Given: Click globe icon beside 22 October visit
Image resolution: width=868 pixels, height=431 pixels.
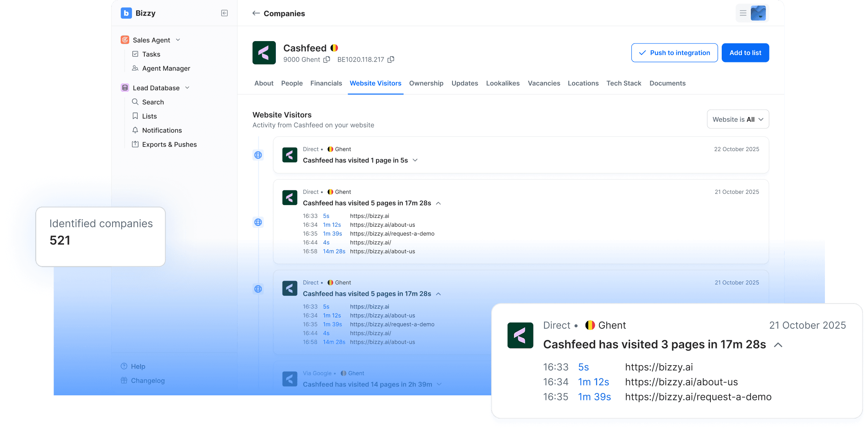Looking at the screenshot, I should [x=258, y=155].
